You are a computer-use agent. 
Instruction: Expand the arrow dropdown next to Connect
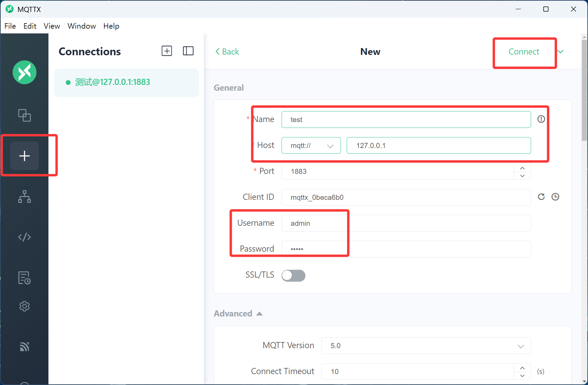point(560,51)
